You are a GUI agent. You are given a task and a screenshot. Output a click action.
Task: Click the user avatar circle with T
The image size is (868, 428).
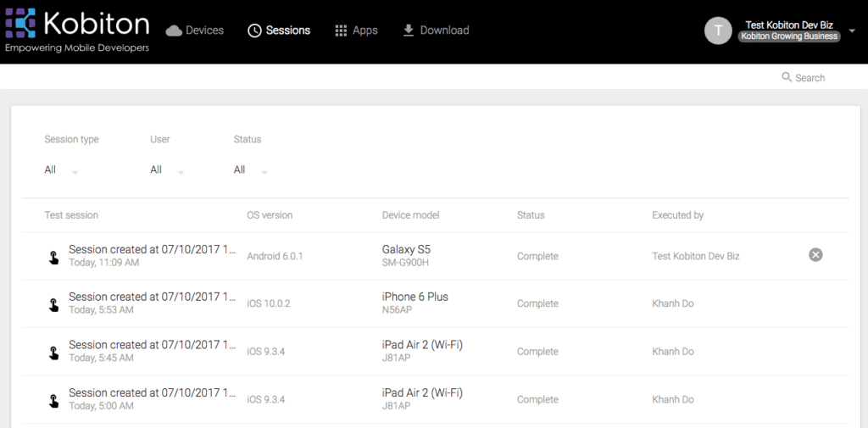[x=718, y=31]
